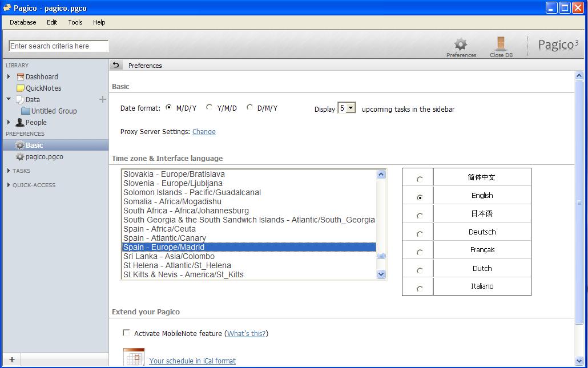Open the What's this? link
This screenshot has width=588, height=368.
(247, 334)
